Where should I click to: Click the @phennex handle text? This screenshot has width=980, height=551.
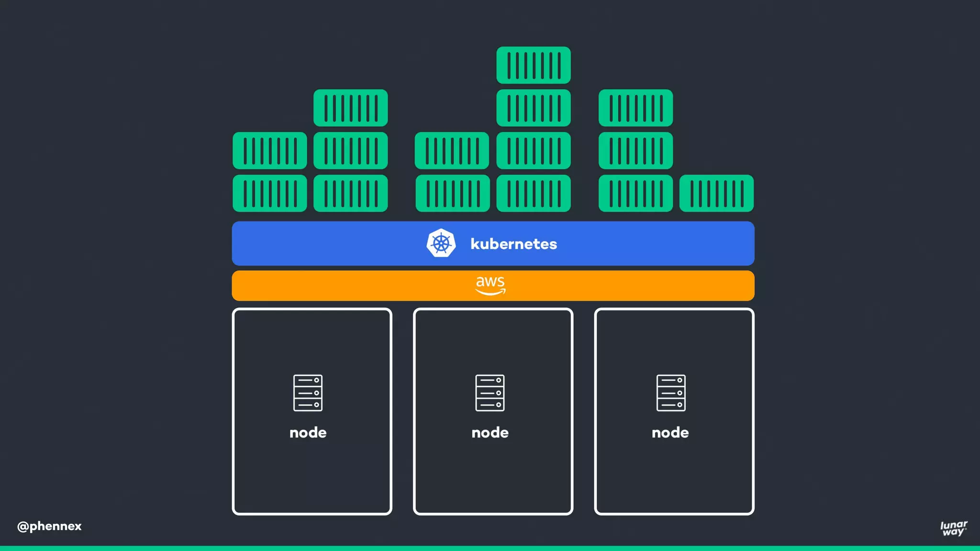pos(49,526)
